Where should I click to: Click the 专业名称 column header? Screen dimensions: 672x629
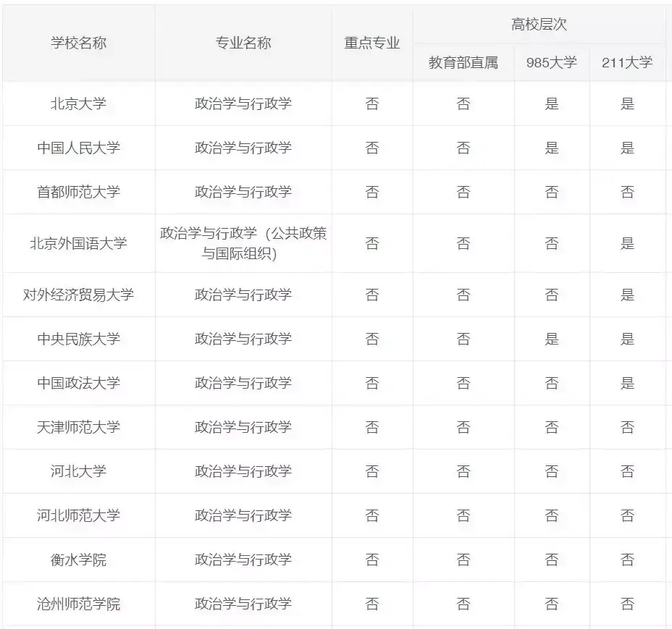pyautogui.click(x=243, y=43)
